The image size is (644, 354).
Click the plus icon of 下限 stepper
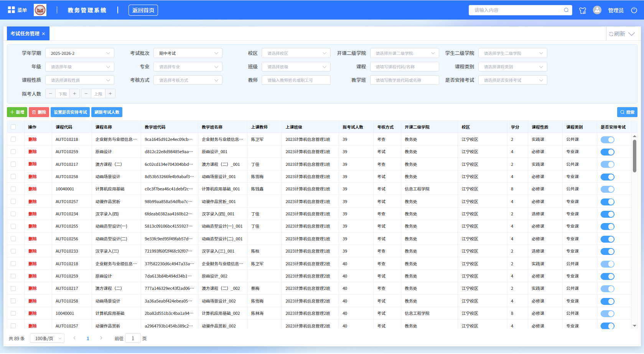tap(75, 94)
